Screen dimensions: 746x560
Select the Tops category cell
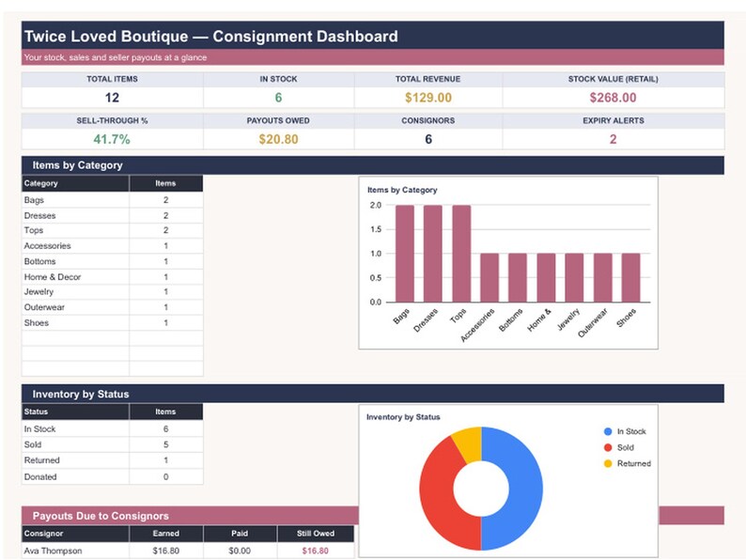[x=75, y=230]
